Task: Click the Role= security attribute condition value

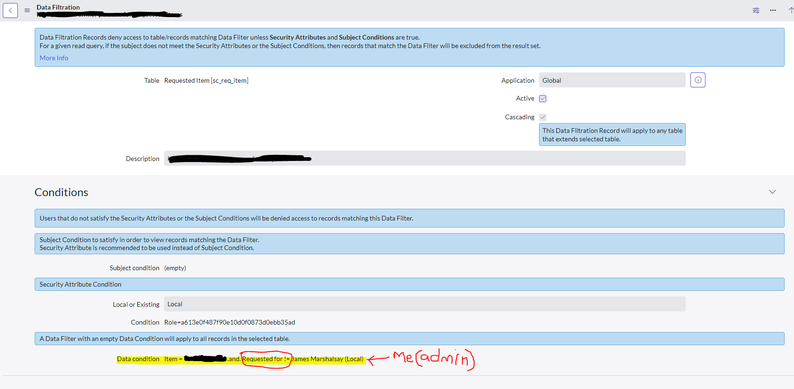Action: 229,322
